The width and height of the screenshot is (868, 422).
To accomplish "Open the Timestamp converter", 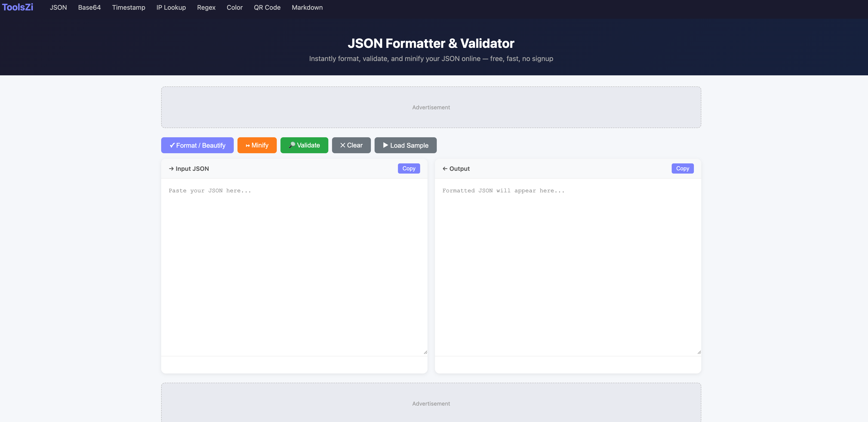I will coord(128,7).
